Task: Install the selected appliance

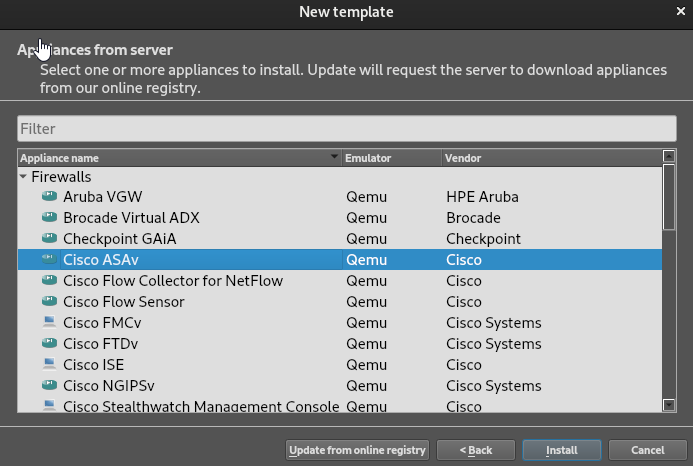Action: coord(561,450)
